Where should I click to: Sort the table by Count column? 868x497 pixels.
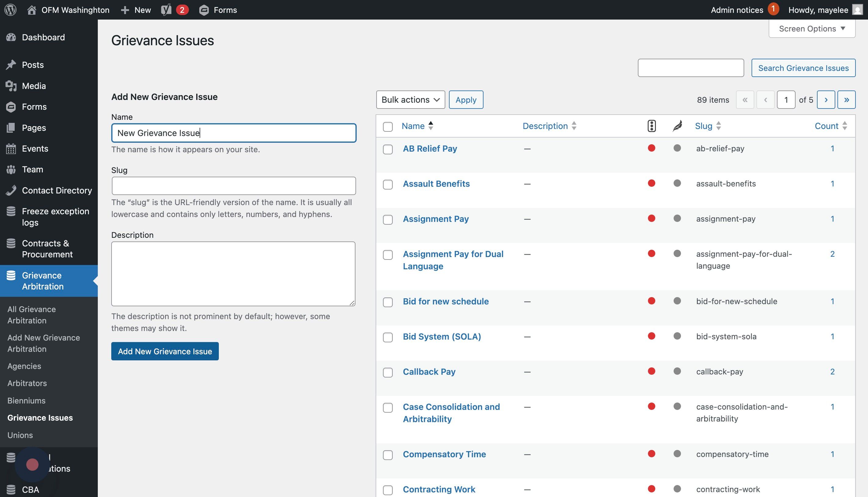pos(826,126)
